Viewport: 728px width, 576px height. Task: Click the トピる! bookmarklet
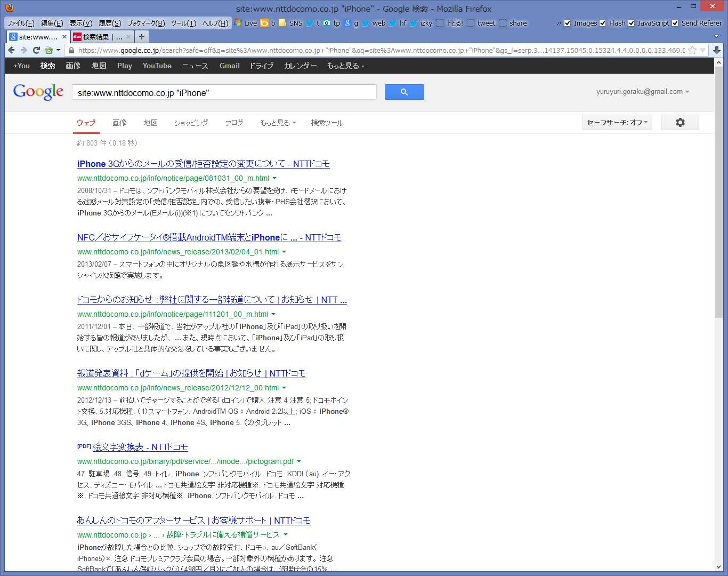click(x=449, y=23)
